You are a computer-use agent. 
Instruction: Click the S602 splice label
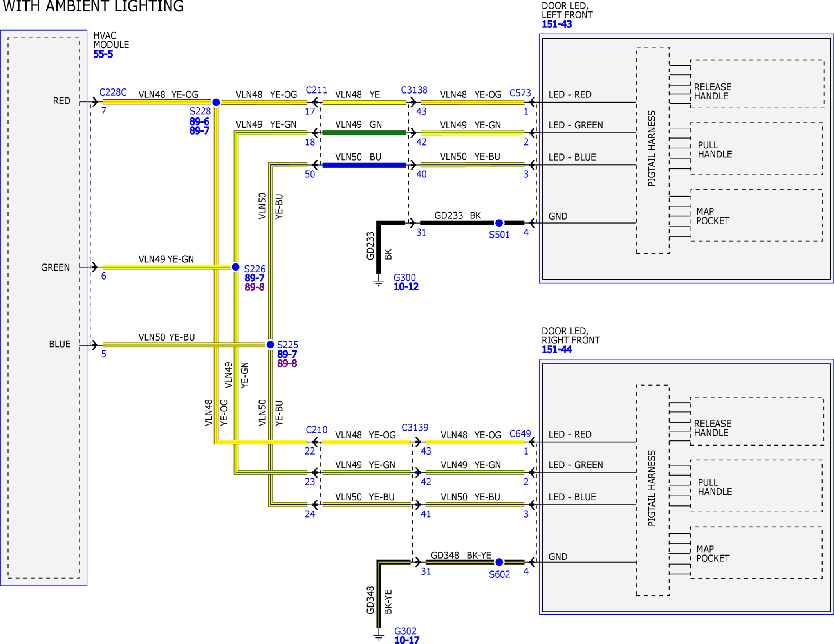[x=499, y=574]
